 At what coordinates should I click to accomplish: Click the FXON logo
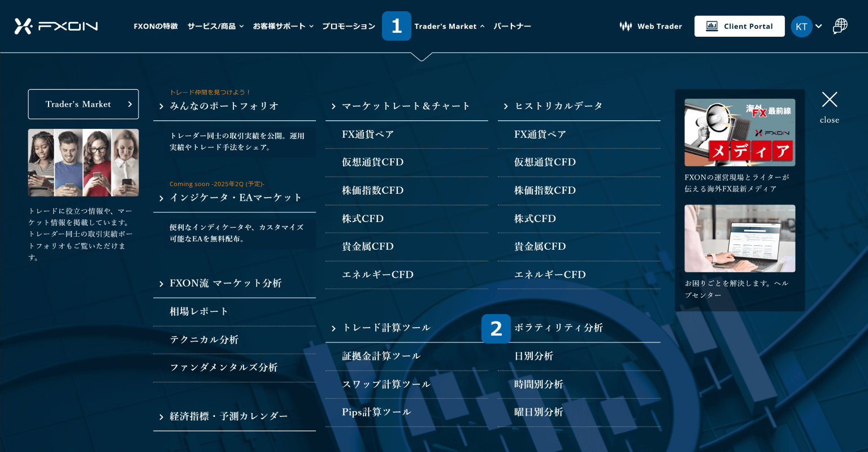[56, 26]
